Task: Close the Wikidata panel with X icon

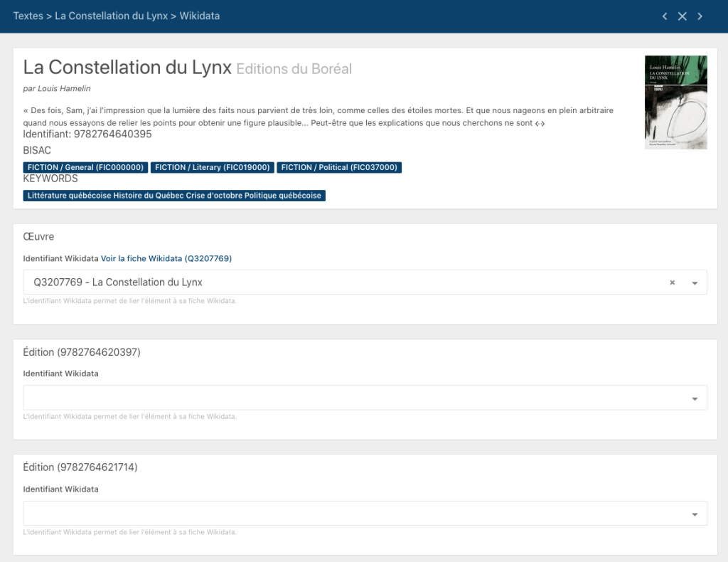Action: (682, 16)
